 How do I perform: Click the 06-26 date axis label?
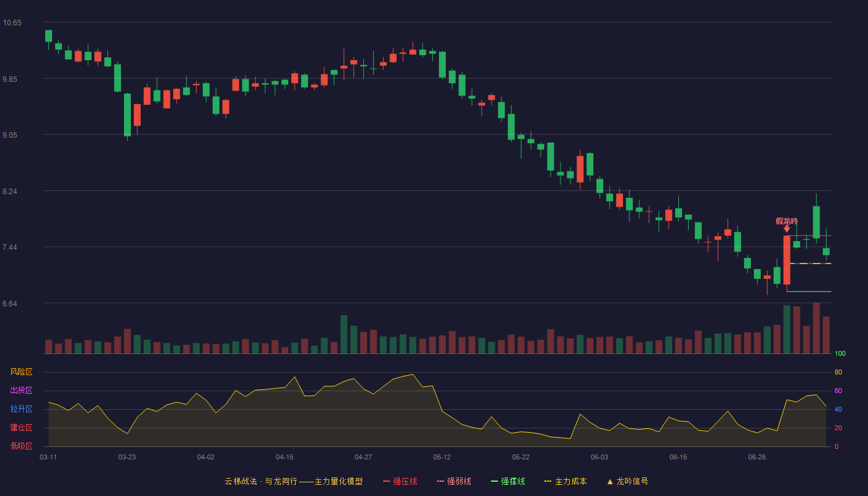(x=757, y=457)
